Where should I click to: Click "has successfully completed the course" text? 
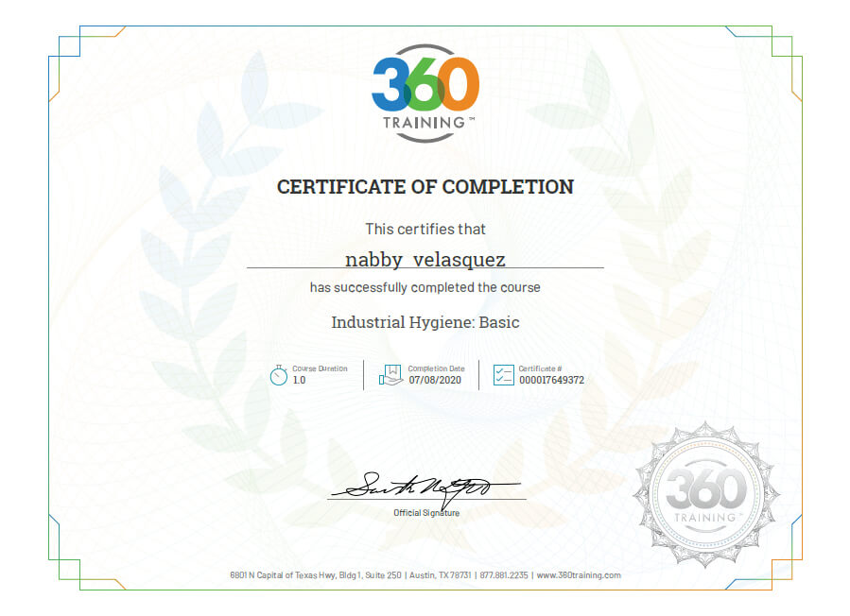[x=425, y=287]
